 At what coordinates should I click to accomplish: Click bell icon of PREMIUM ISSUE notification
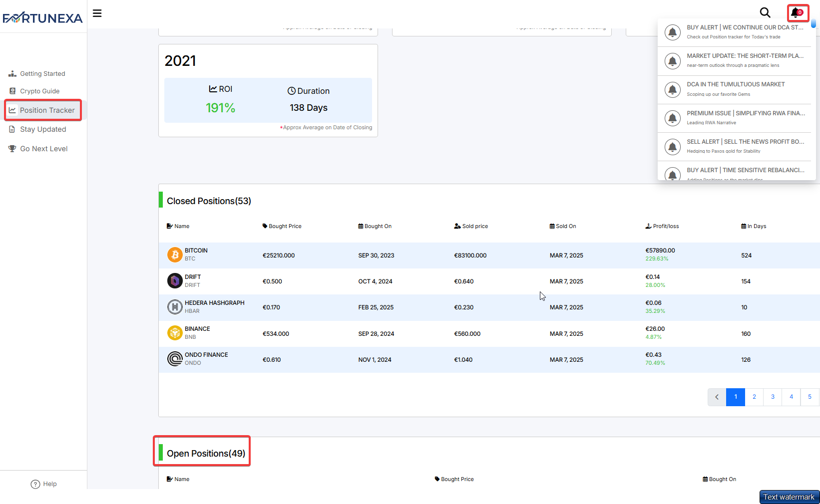tap(673, 118)
